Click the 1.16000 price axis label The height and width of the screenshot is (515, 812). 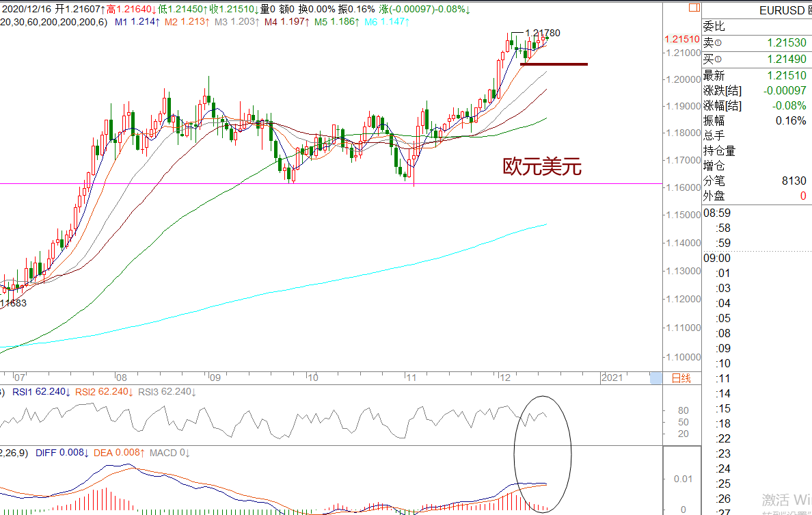point(684,187)
